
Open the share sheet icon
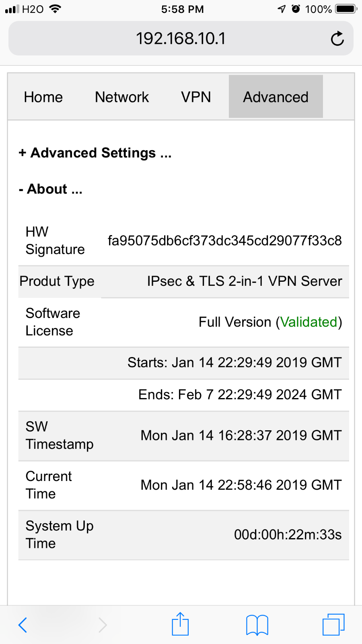[x=180, y=624]
